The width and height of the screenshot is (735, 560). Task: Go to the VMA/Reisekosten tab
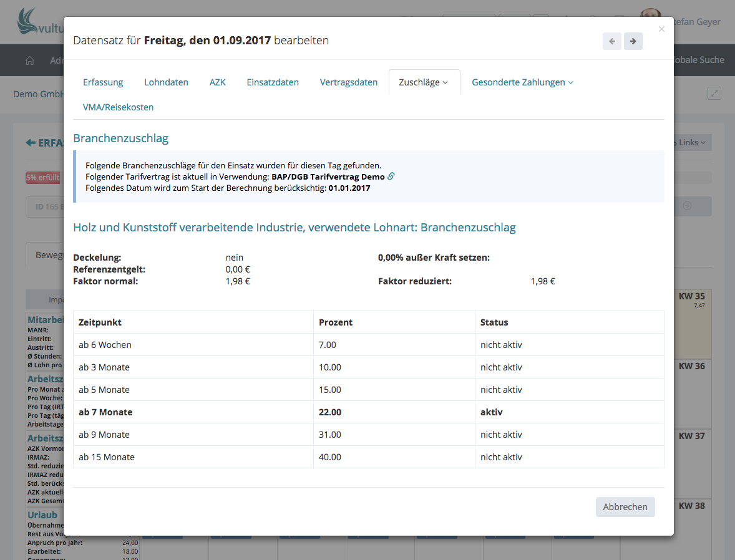pyautogui.click(x=118, y=107)
